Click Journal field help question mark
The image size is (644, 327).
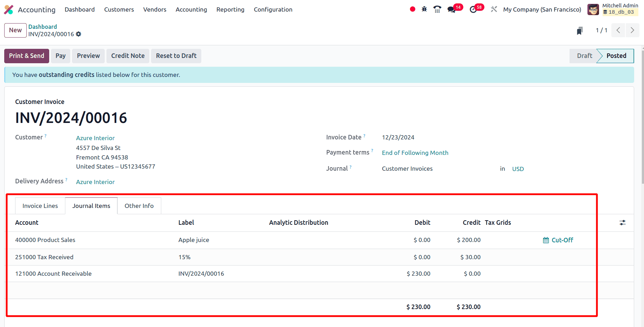click(351, 166)
